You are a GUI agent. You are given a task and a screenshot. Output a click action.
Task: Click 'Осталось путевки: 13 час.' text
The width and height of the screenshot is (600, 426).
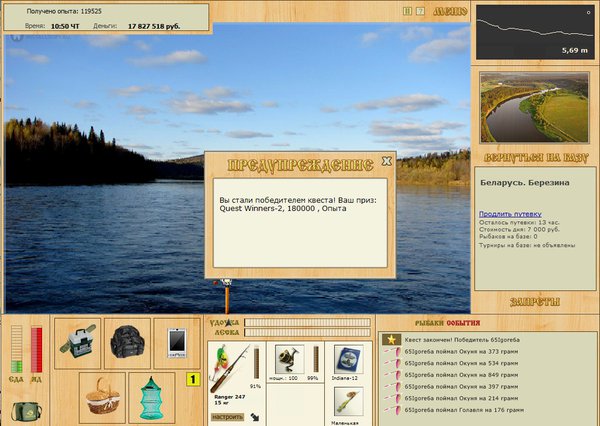click(519, 222)
